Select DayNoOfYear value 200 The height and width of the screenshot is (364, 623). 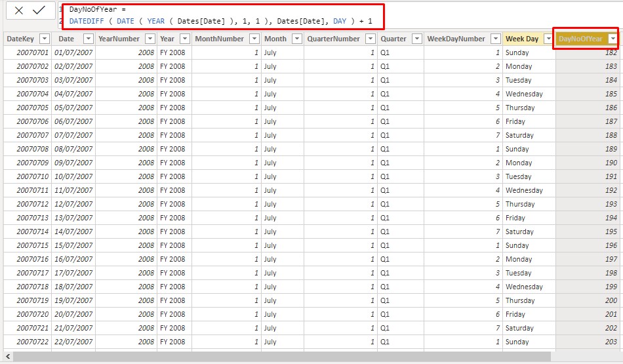click(x=587, y=300)
